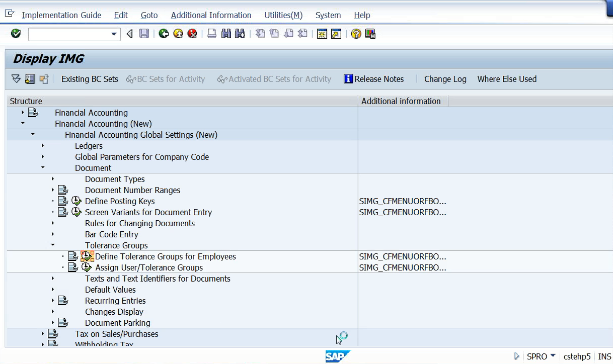
Task: Click the Save diskette icon
Action: point(144,34)
